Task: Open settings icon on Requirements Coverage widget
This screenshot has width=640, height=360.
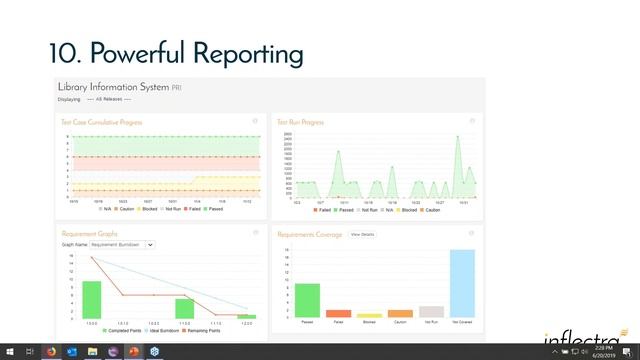Action: 471,233
